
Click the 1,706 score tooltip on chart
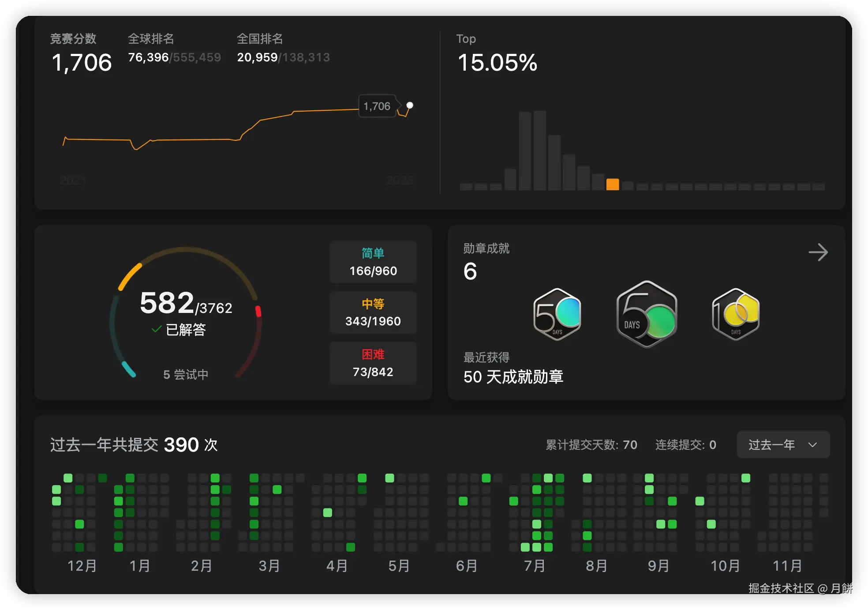coord(377,106)
